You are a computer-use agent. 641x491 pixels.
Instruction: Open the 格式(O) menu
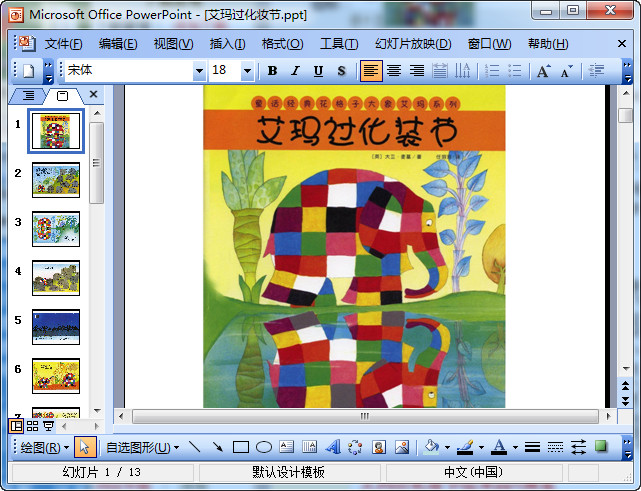(x=282, y=43)
